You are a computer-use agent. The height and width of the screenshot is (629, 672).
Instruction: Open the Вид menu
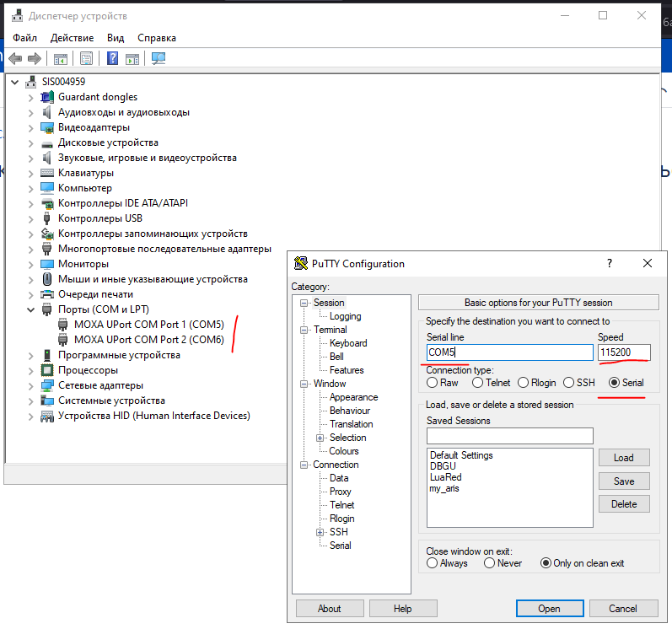click(116, 38)
